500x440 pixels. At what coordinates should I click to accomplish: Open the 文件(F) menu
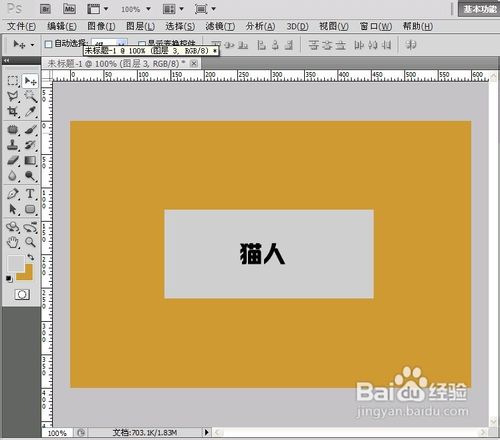tap(21, 26)
